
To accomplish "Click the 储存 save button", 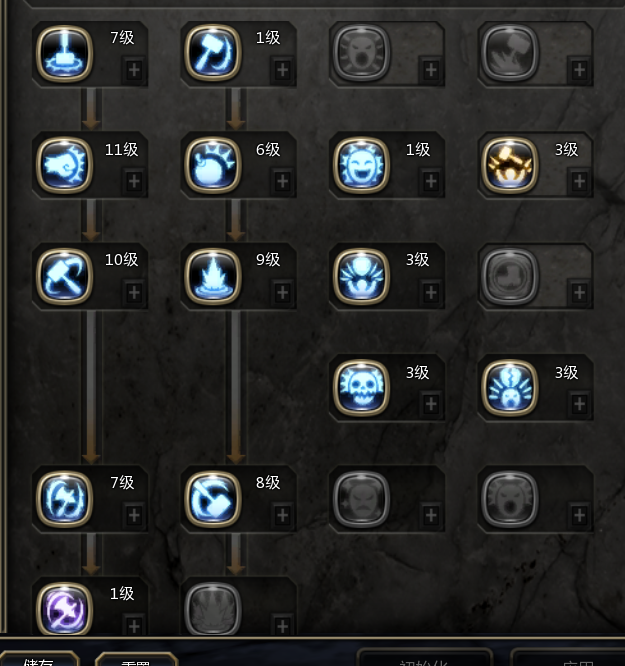I will tap(39, 659).
